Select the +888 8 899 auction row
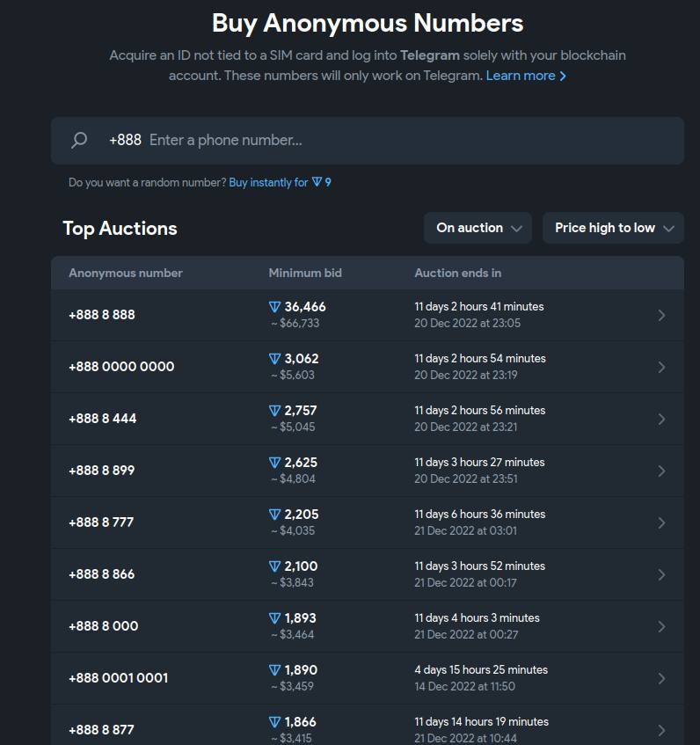The width and height of the screenshot is (700, 745). tap(368, 471)
